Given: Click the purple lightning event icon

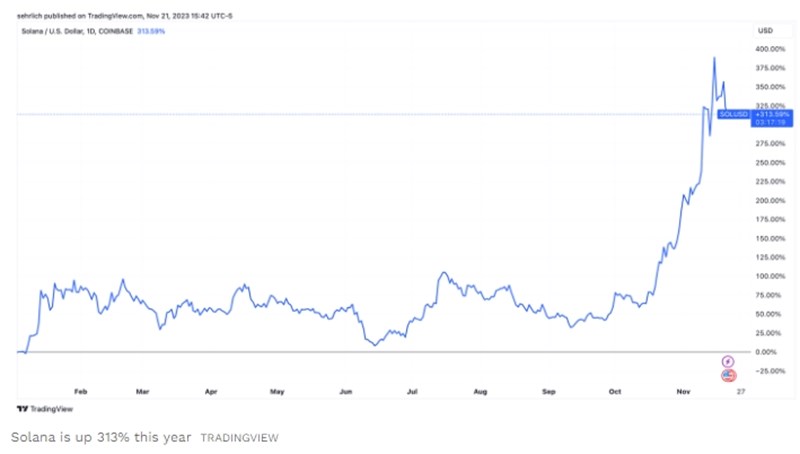Looking at the screenshot, I should click(728, 360).
